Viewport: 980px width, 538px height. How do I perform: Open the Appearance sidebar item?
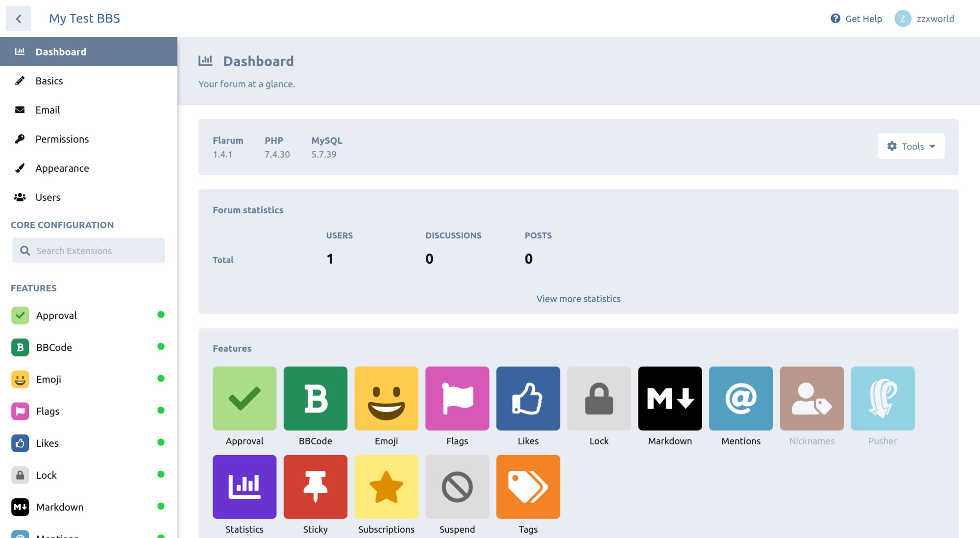[x=62, y=168]
